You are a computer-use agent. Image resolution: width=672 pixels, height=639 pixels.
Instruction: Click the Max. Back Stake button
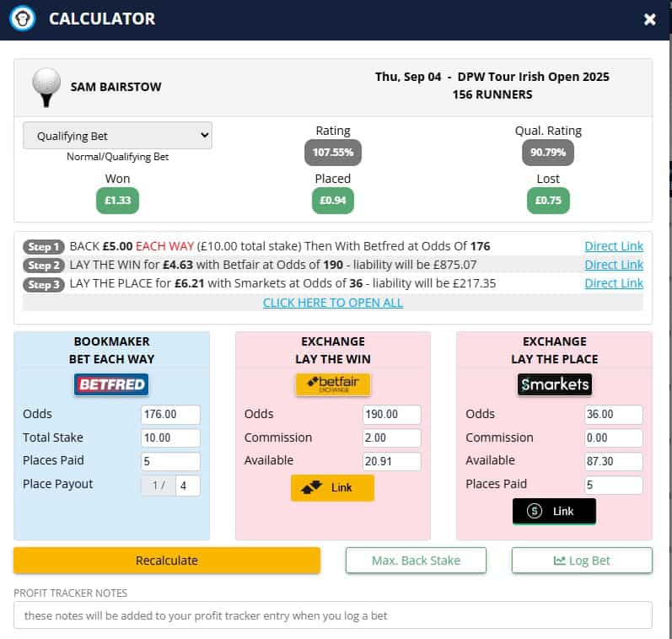416,561
